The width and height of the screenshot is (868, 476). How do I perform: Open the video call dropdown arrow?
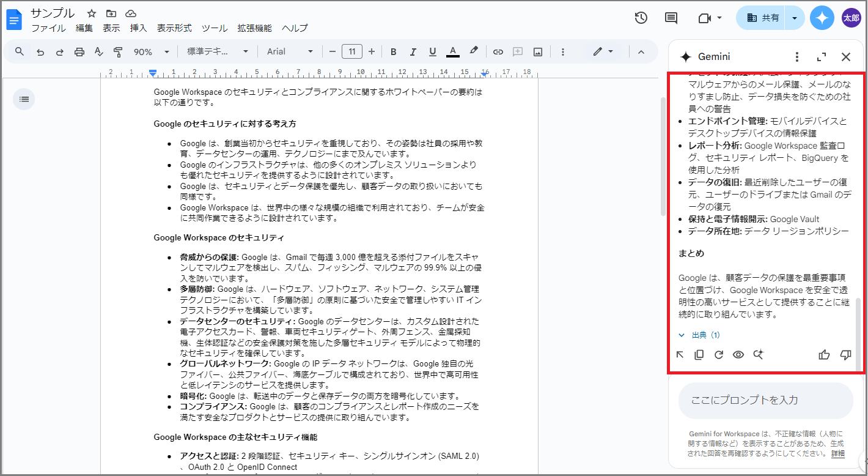pyautogui.click(x=719, y=18)
